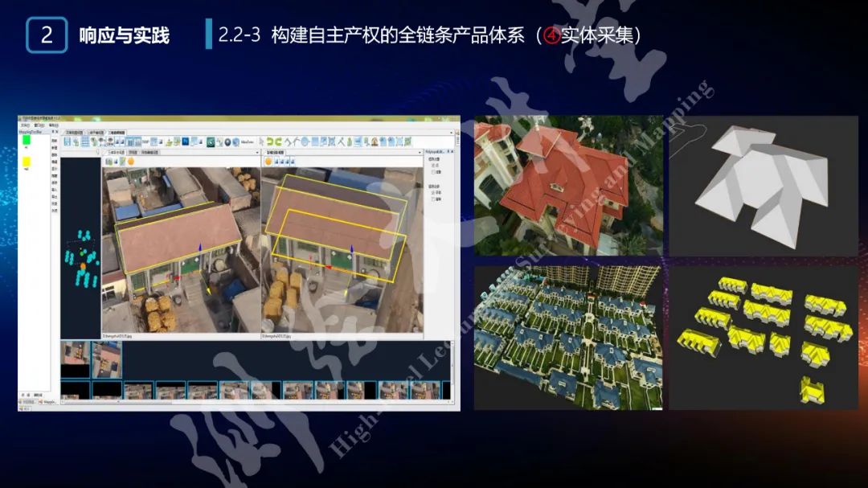Screen dimensions: 868x488
Task: Select the arrow pointer tool in toolbar
Action: coord(261,142)
